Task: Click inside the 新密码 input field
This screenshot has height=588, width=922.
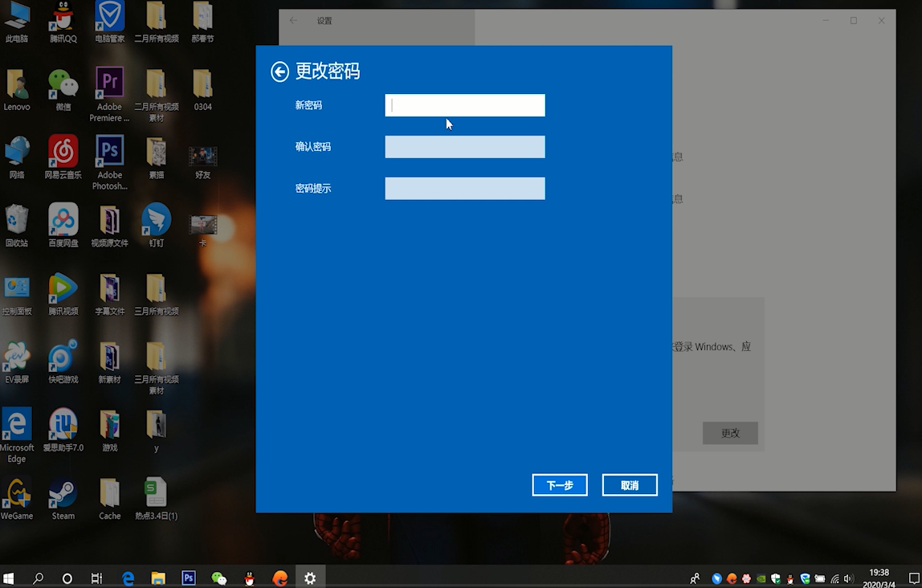Action: (x=464, y=105)
